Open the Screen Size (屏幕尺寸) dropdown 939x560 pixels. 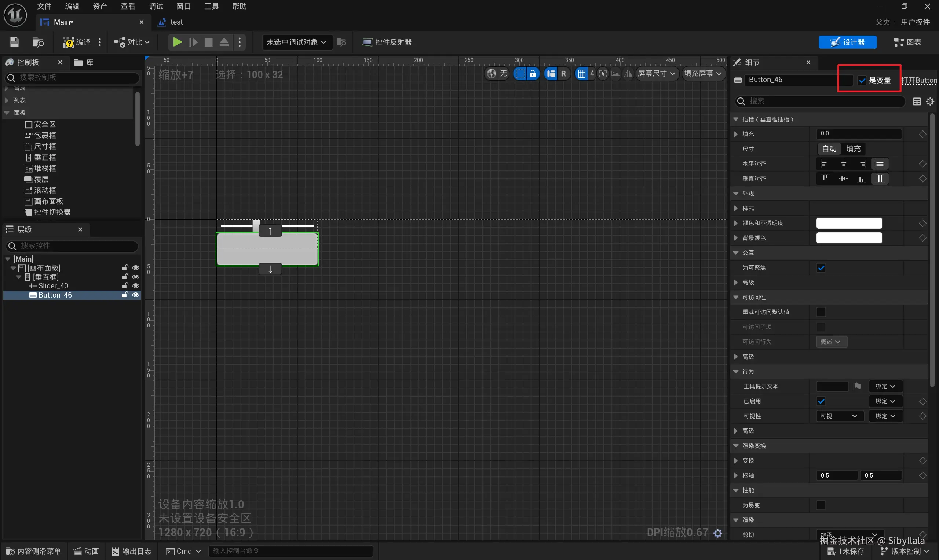click(656, 74)
